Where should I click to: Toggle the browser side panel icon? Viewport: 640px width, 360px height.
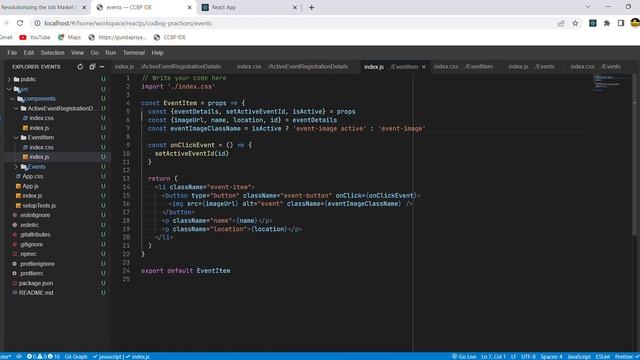[621, 23]
